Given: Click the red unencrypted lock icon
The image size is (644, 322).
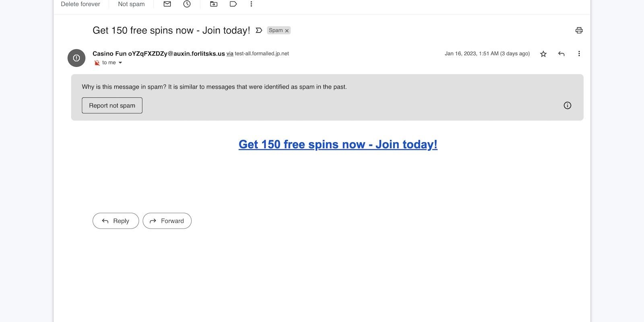Looking at the screenshot, I should tap(97, 63).
